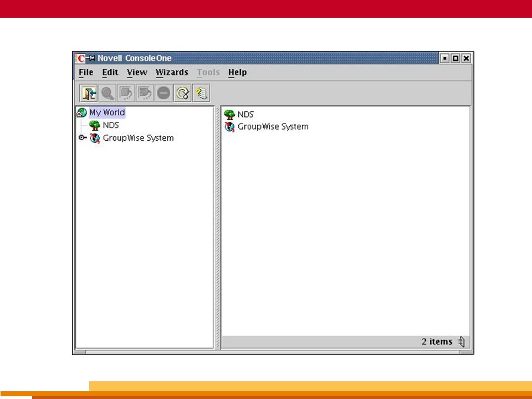This screenshot has width=532, height=399.
Task: Maximize the Novell ConsoleOne window
Action: point(456,58)
